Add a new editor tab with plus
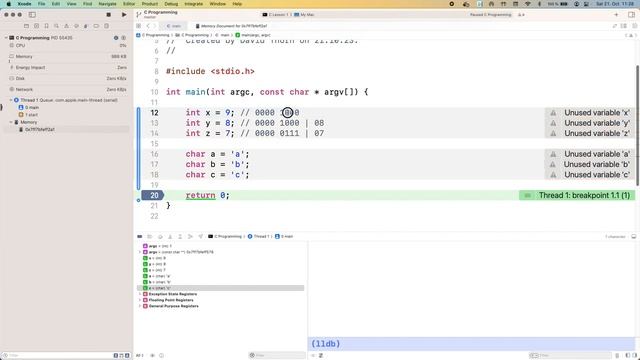Viewport: 640px width, 360px height. (616, 15)
